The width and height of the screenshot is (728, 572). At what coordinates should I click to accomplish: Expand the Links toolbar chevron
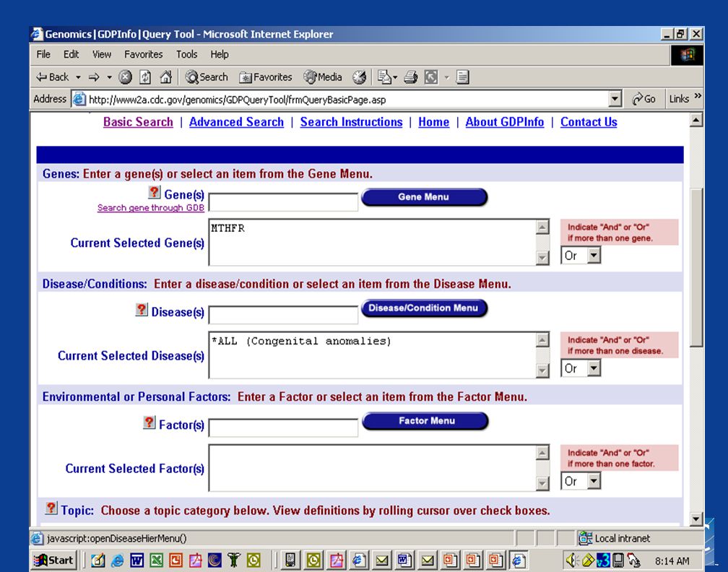(x=698, y=96)
